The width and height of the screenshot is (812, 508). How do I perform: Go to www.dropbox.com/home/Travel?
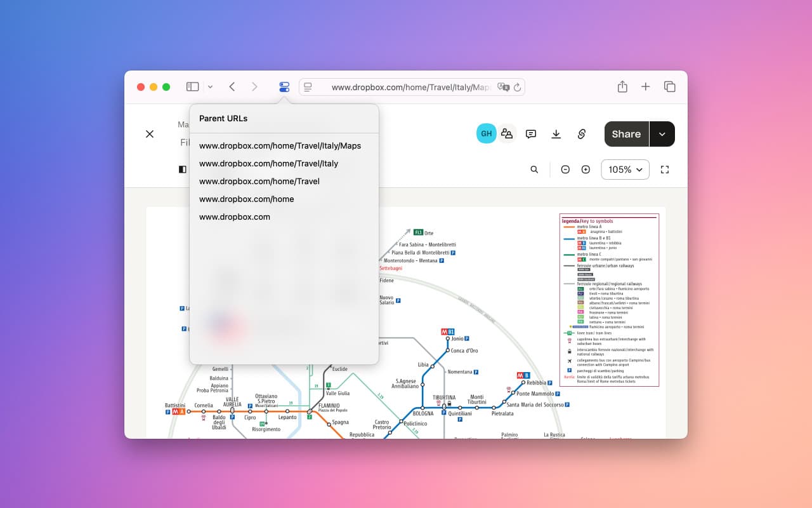click(x=259, y=181)
